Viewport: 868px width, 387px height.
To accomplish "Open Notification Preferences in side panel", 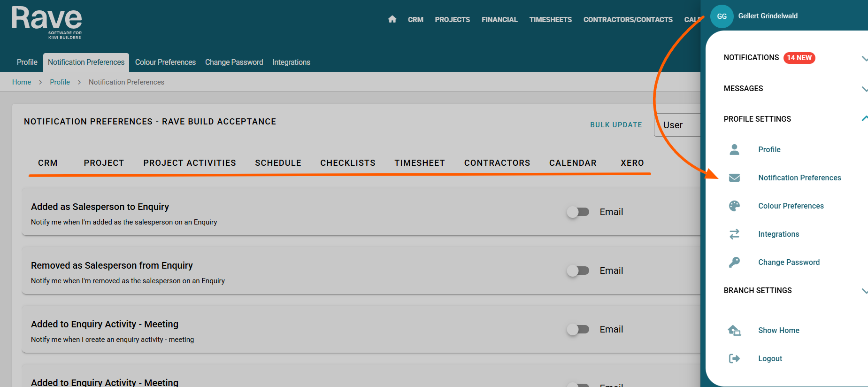I will tap(800, 178).
